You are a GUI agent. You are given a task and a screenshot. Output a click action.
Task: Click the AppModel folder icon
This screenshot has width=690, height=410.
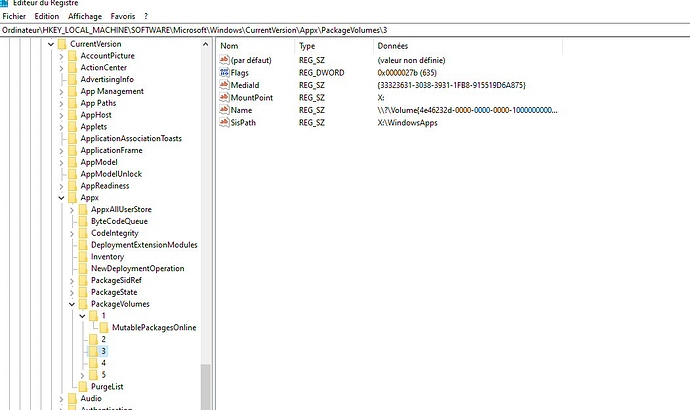(x=73, y=162)
